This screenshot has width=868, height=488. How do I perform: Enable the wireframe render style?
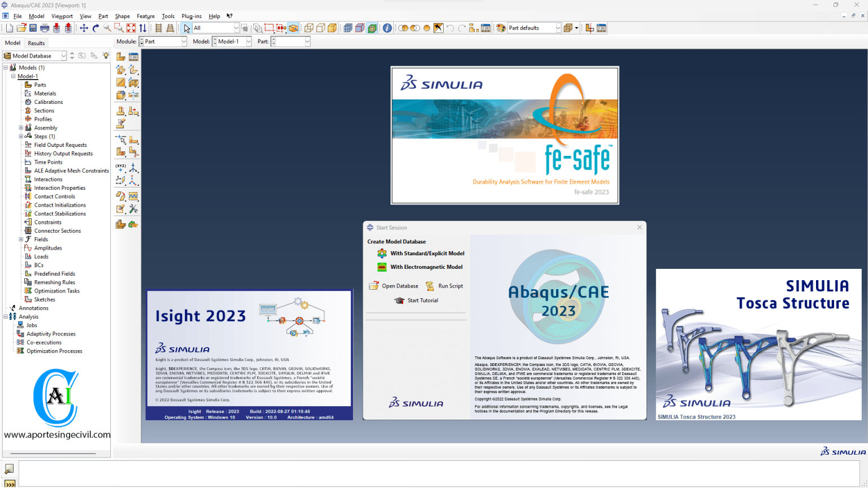(x=309, y=27)
